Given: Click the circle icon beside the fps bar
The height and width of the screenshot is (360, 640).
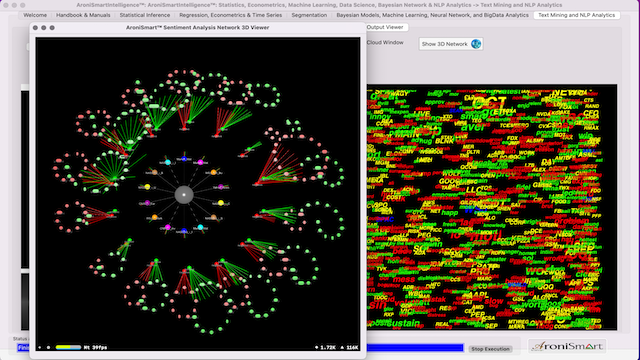Looking at the screenshot, I should (48, 348).
